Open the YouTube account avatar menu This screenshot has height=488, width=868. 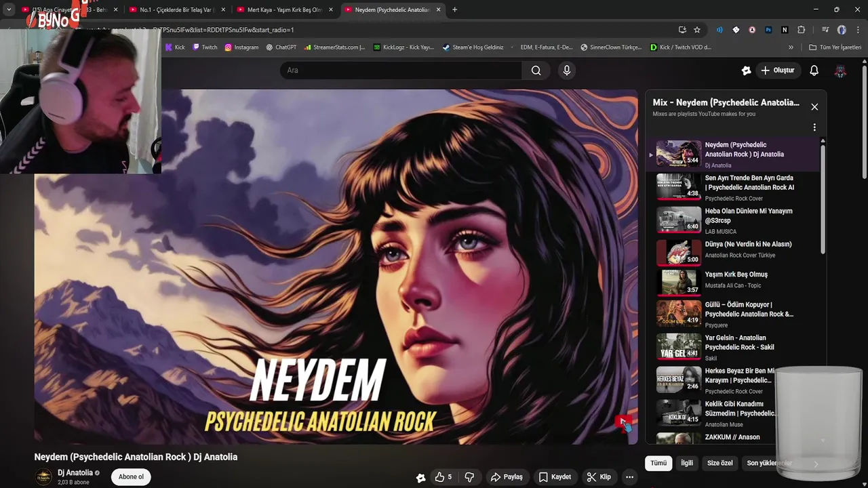click(x=840, y=70)
